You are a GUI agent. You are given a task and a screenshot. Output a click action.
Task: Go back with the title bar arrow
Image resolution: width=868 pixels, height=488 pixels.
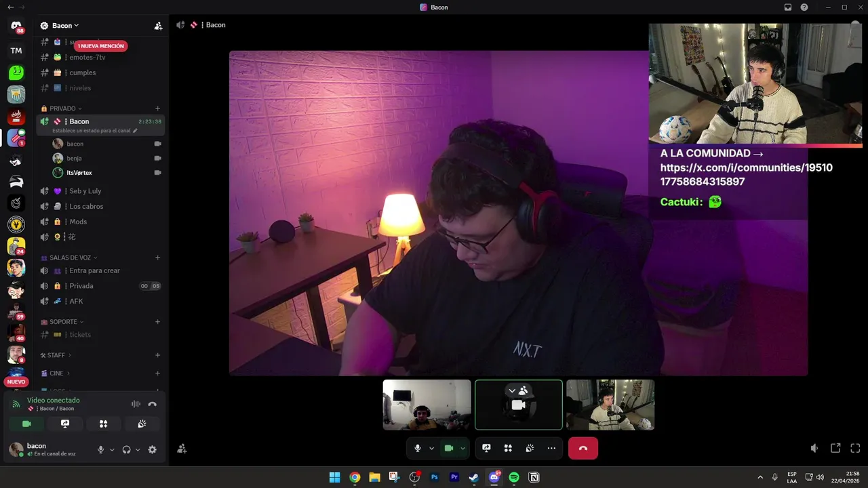pos(10,7)
